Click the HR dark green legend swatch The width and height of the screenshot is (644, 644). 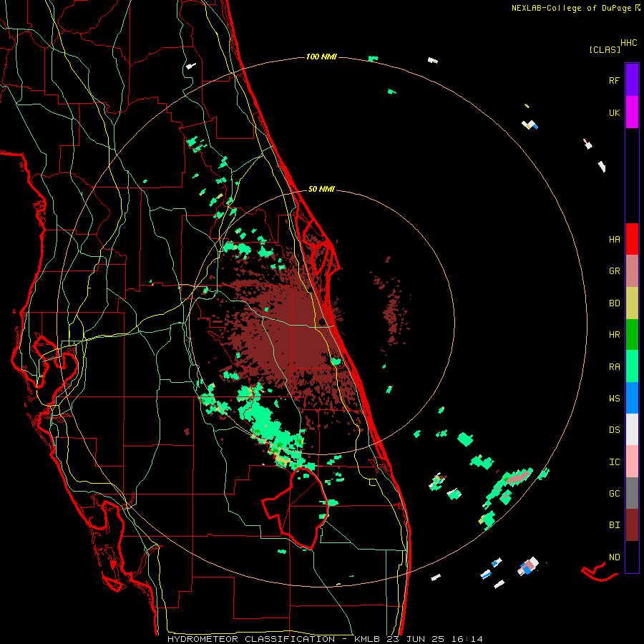632,335
